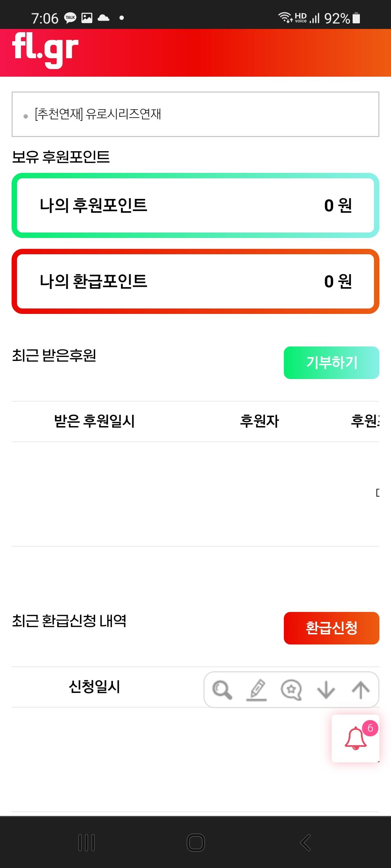Click the 후원자 column header
Image resolution: width=391 pixels, height=868 pixels.
[260, 421]
